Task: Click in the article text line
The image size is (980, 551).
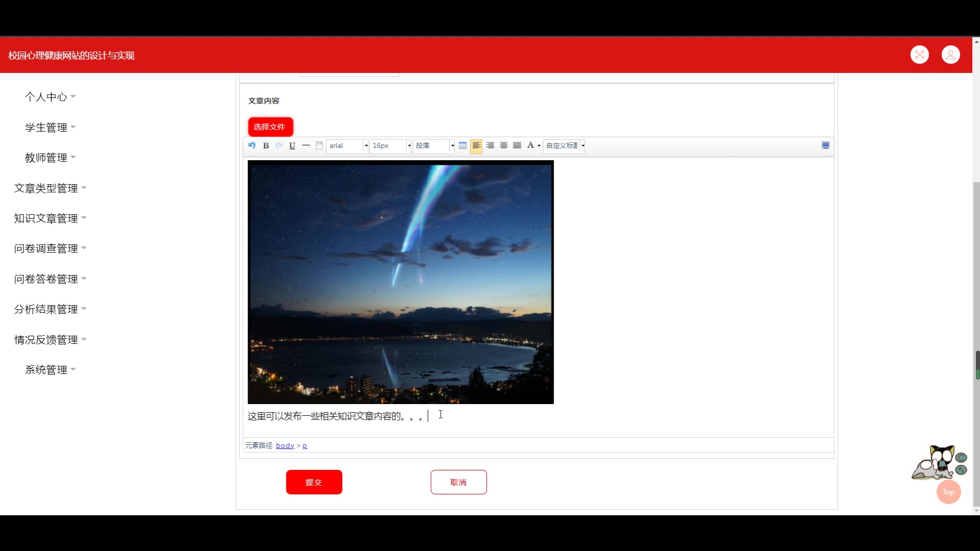Action: coord(335,416)
